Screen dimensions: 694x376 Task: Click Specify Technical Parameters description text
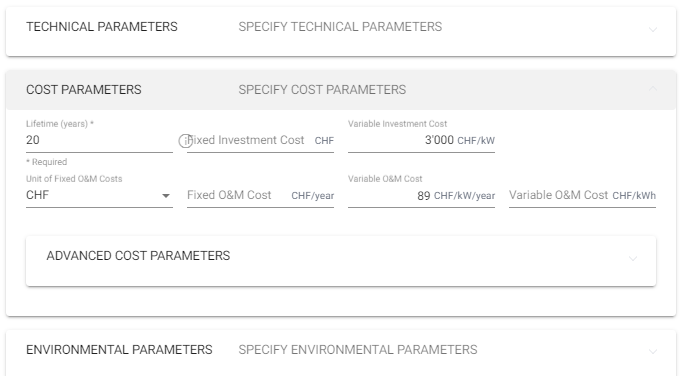pos(340,27)
